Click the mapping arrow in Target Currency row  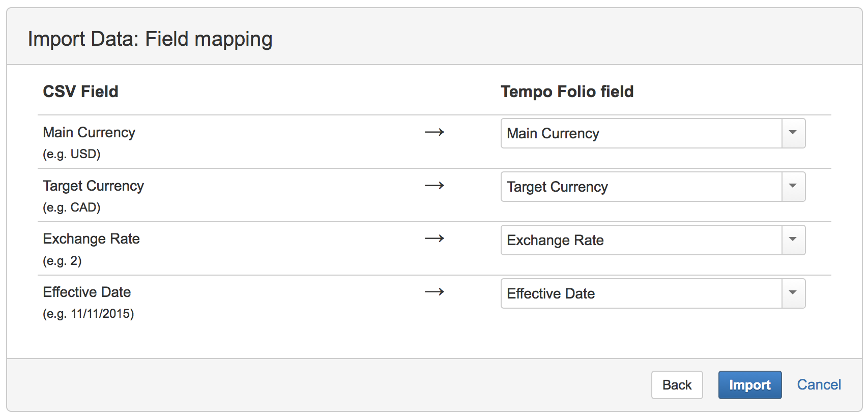pyautogui.click(x=435, y=186)
